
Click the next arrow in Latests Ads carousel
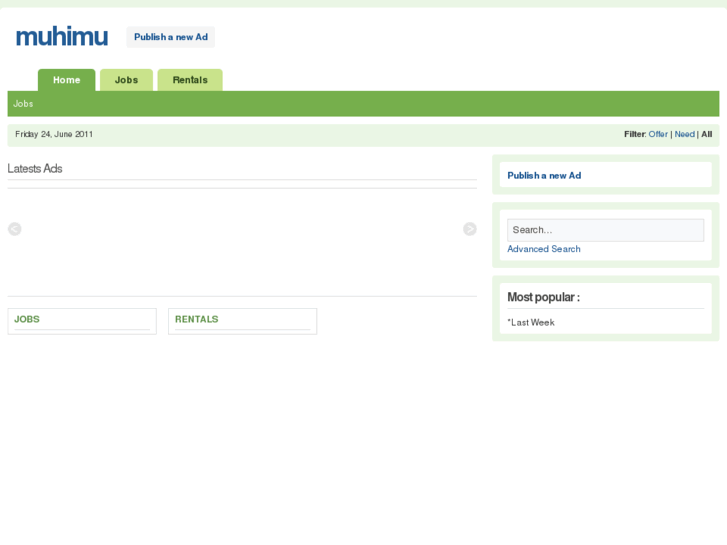click(470, 229)
